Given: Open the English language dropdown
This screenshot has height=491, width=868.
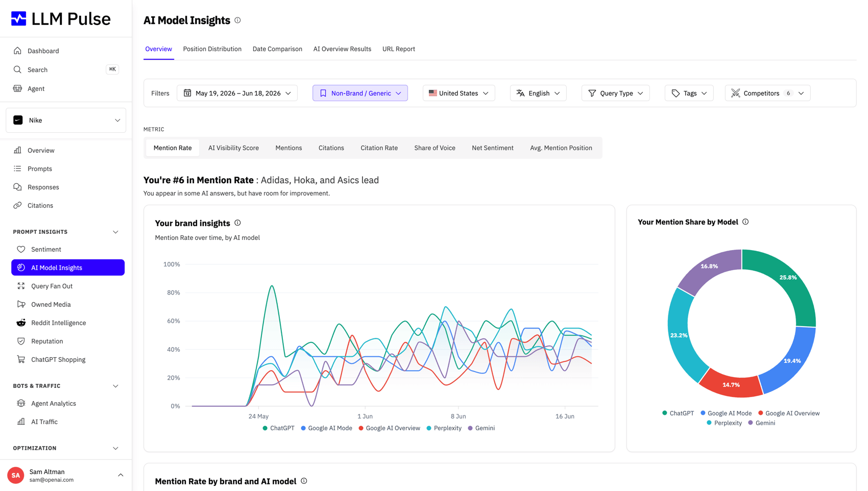Looking at the screenshot, I should tap(538, 93).
